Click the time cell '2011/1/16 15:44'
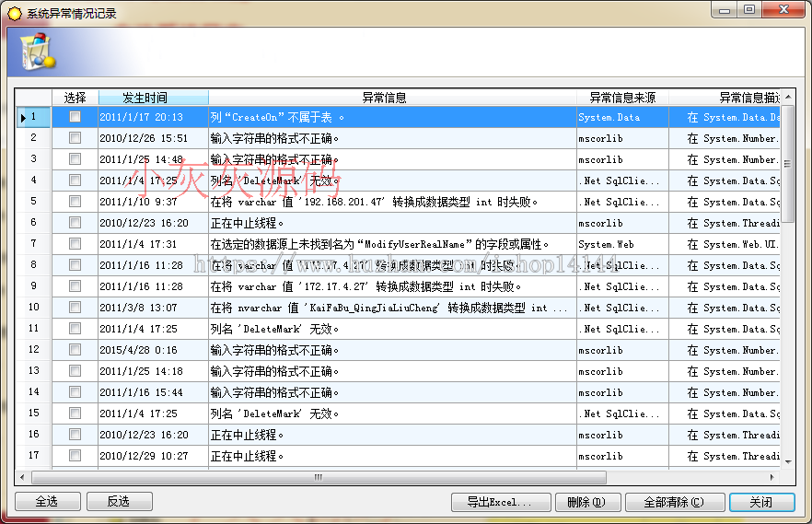 pyautogui.click(x=153, y=392)
